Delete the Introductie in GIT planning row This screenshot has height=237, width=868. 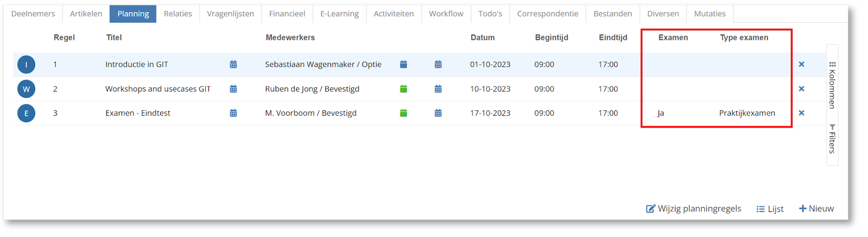(801, 65)
